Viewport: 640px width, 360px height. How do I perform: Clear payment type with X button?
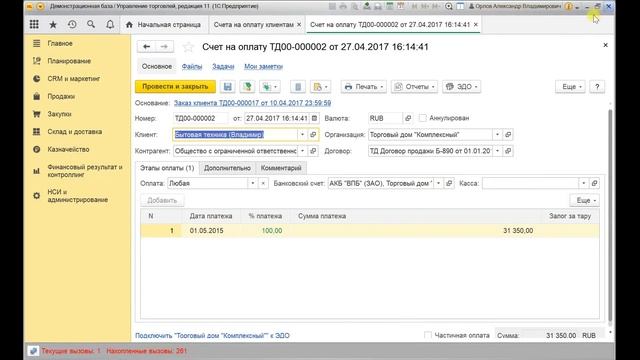[x=263, y=183]
